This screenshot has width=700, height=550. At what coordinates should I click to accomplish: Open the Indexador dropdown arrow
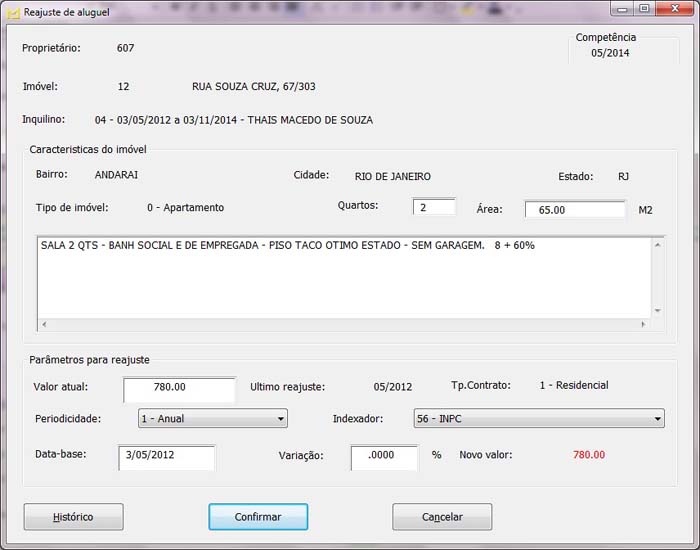pos(657,419)
